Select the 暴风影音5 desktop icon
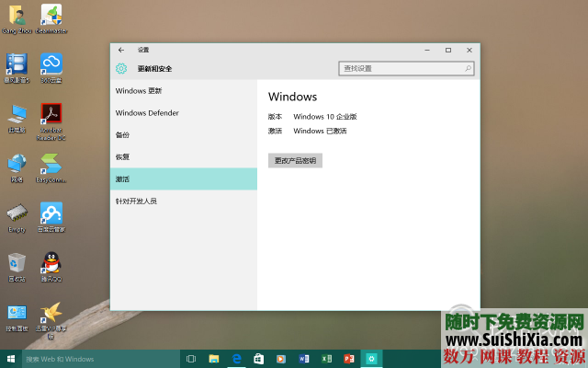588x368 pixels. click(17, 68)
